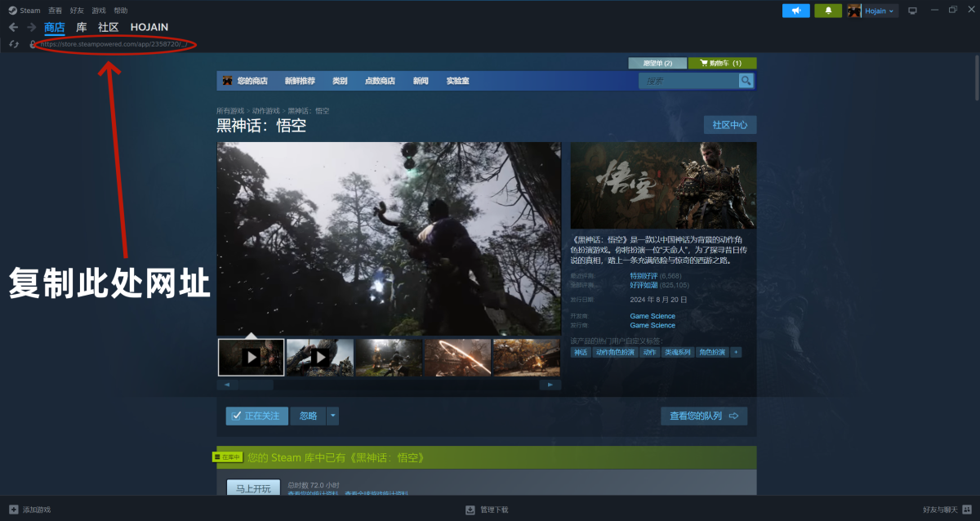Open the Hojain account dropdown
Viewport: 980px width, 521px height.
tap(880, 11)
